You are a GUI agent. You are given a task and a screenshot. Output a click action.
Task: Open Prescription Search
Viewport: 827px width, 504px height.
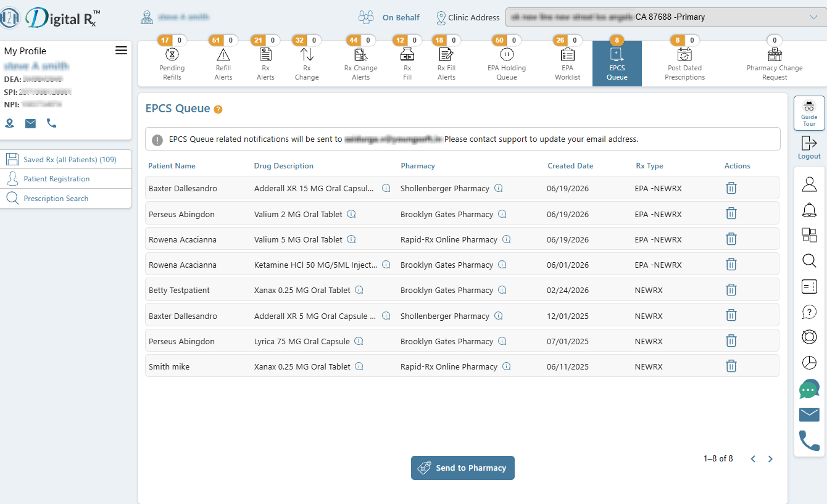pyautogui.click(x=66, y=199)
